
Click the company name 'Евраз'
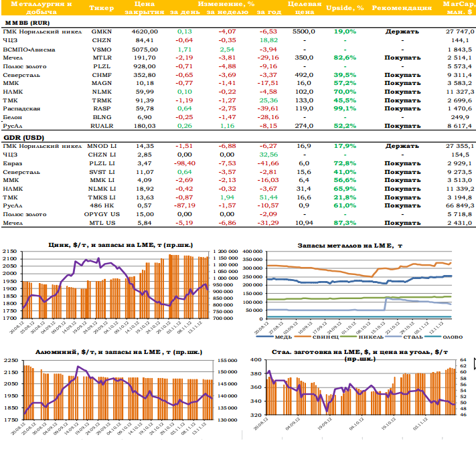(x=13, y=163)
